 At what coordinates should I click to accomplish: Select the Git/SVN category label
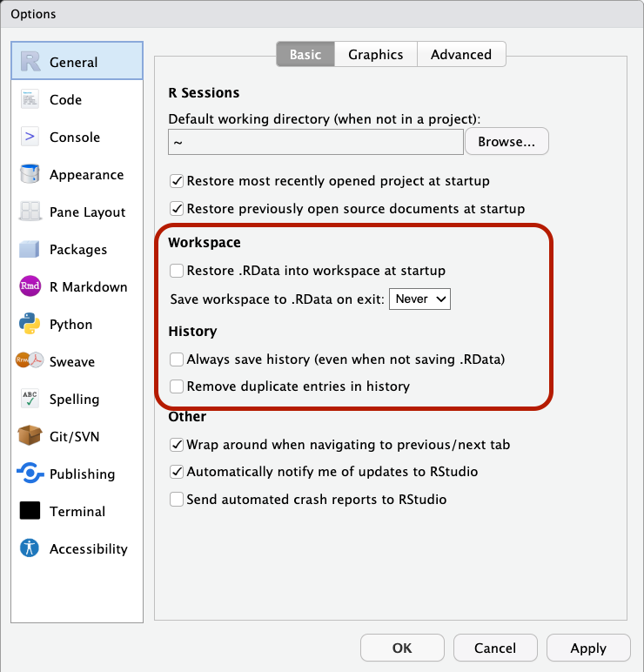point(75,436)
